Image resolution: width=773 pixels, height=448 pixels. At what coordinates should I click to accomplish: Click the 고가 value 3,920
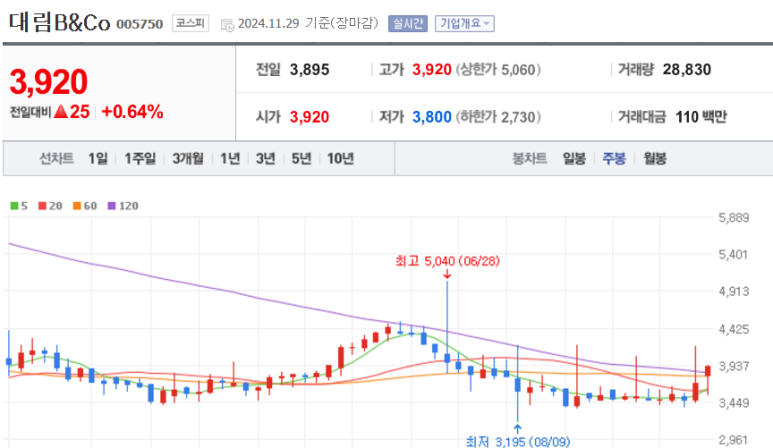coord(432,69)
